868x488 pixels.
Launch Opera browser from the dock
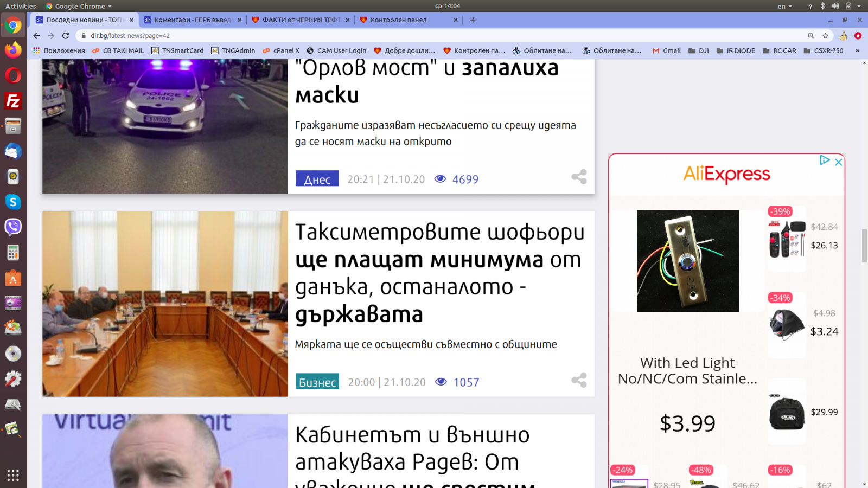click(13, 75)
